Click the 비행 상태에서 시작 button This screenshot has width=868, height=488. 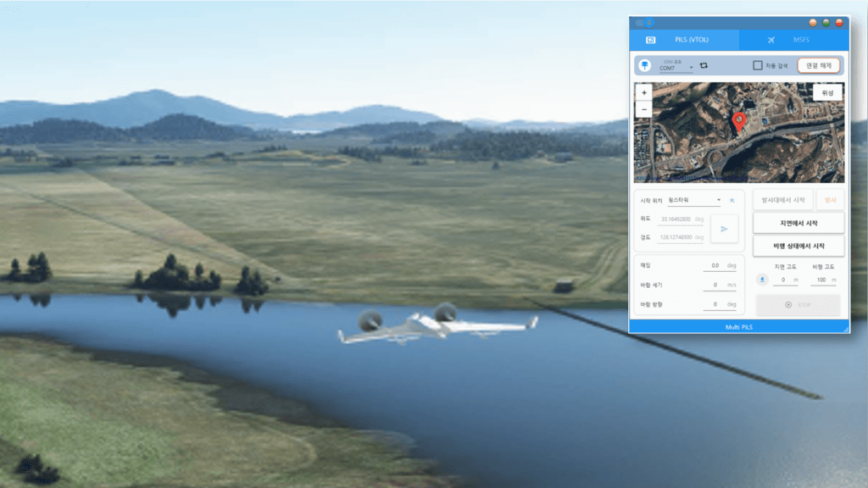click(798, 246)
